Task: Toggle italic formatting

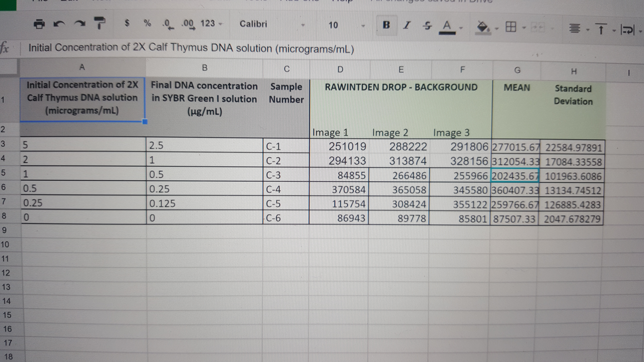Action: (407, 25)
